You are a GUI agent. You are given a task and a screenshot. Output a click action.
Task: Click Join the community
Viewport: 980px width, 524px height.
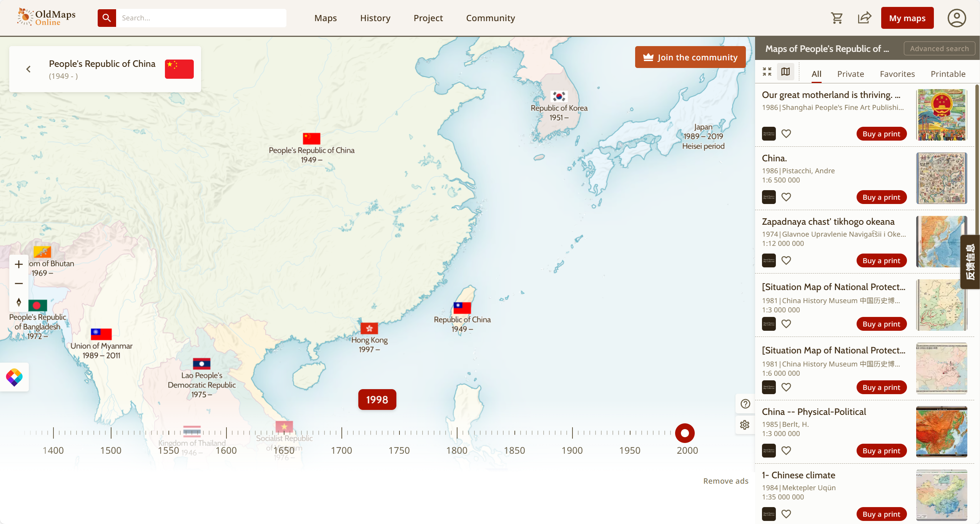(x=690, y=57)
